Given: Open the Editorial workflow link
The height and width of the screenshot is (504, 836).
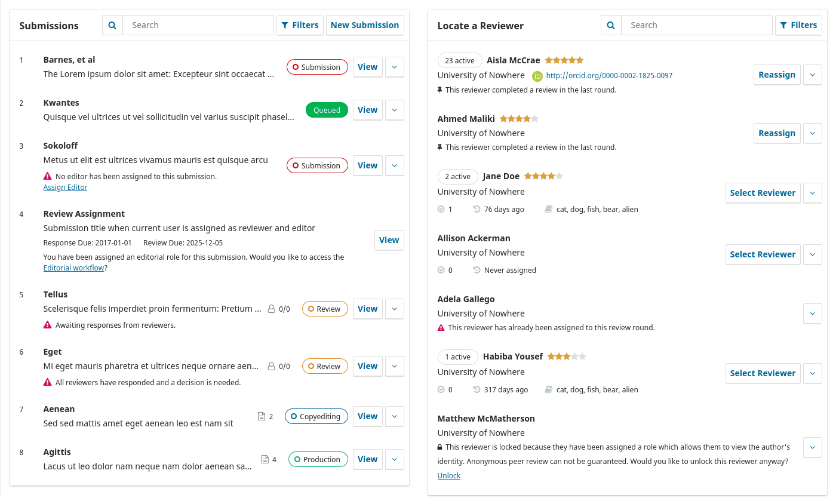Looking at the screenshot, I should (73, 268).
